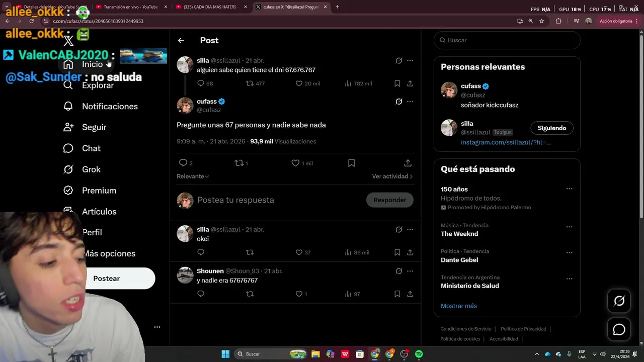The width and height of the screenshot is (644, 362).
Task: Open options for Dante Gebel trend
Action: 569,253
